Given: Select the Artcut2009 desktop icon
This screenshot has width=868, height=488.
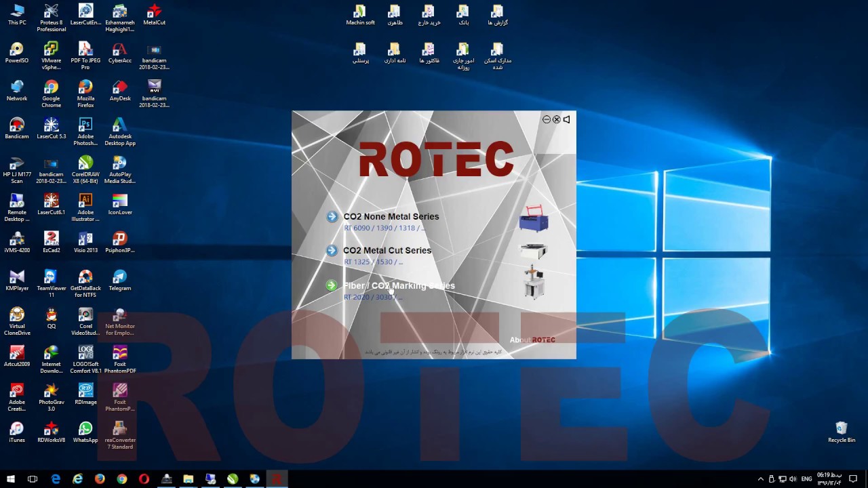Looking at the screenshot, I should pyautogui.click(x=17, y=357).
